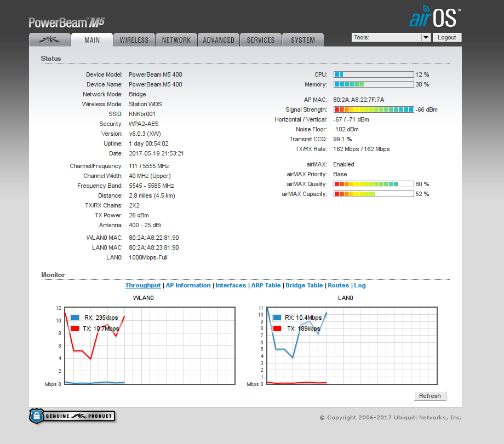The height and width of the screenshot is (444, 504).
Task: Click channel value 111 / 5555 MHz
Action: (149, 166)
